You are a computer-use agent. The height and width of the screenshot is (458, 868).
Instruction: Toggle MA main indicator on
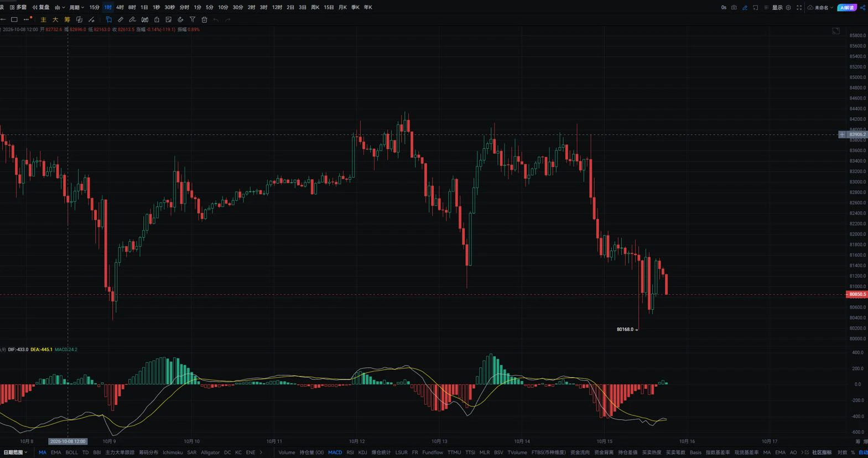pyautogui.click(x=43, y=452)
